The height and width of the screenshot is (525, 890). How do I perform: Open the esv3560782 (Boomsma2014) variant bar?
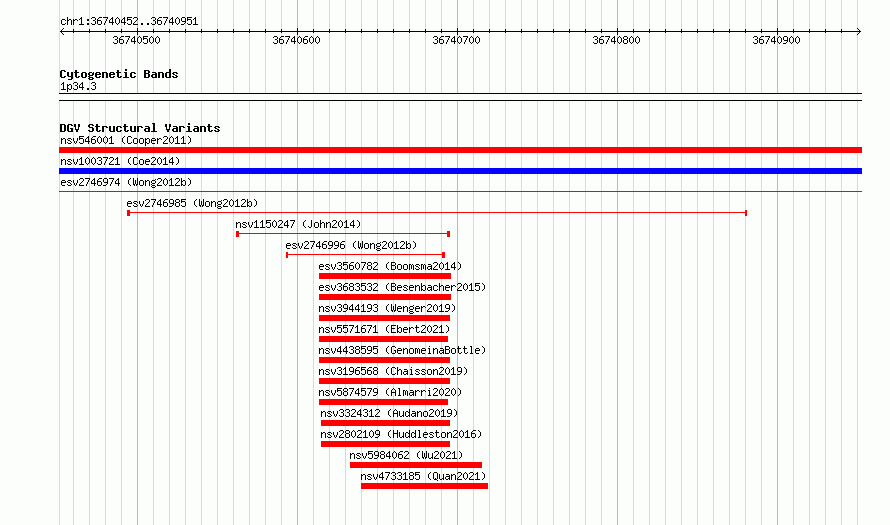(x=385, y=276)
